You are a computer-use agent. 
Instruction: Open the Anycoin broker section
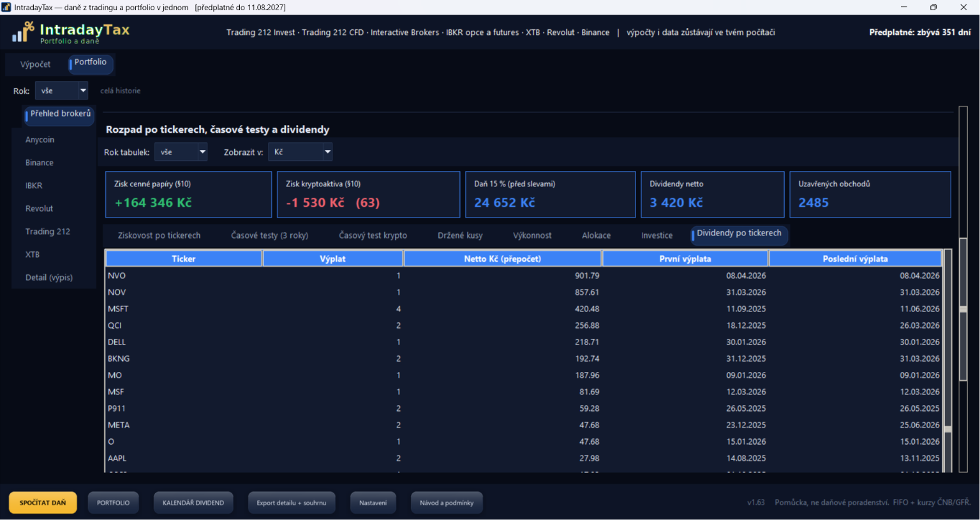[x=40, y=140]
